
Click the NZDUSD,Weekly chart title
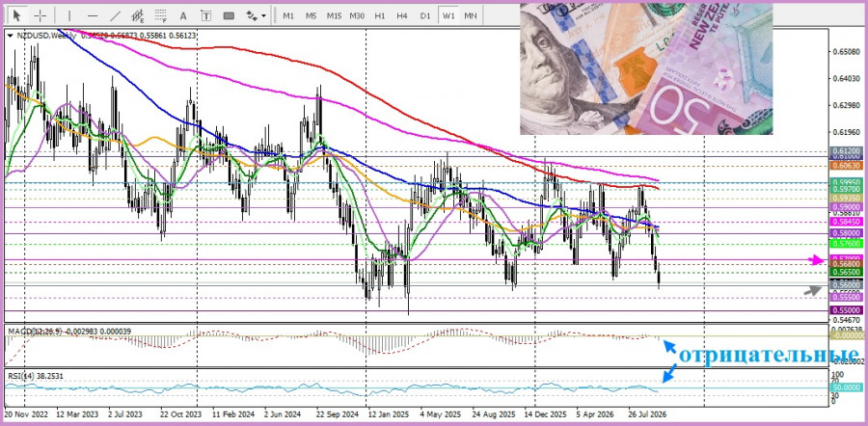47,35
